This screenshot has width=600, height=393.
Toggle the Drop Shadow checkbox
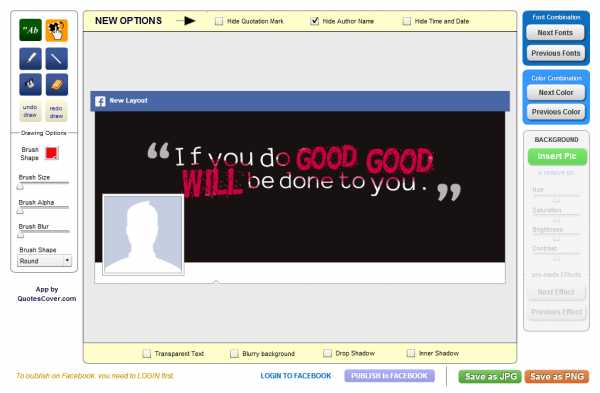(328, 353)
